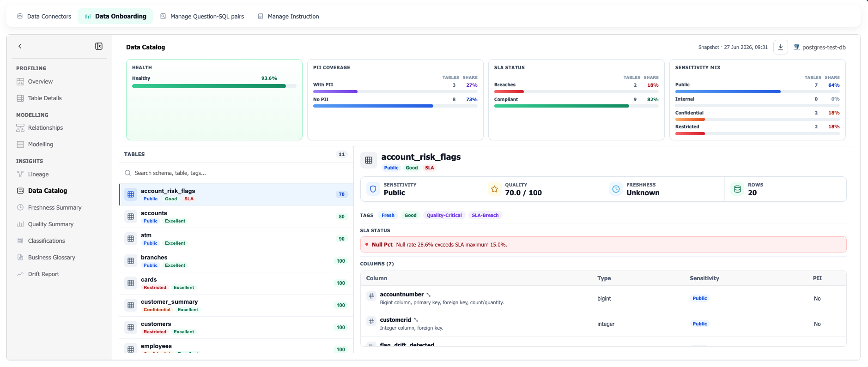Click edit pencil next to customerid column
The height and width of the screenshot is (367, 868).
click(416, 320)
